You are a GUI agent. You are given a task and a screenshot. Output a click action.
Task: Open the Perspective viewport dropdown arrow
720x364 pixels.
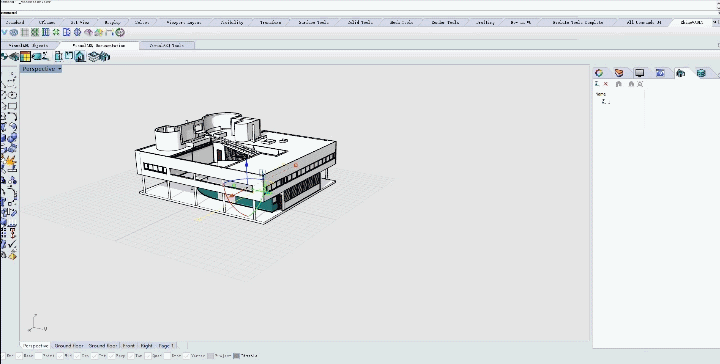60,69
